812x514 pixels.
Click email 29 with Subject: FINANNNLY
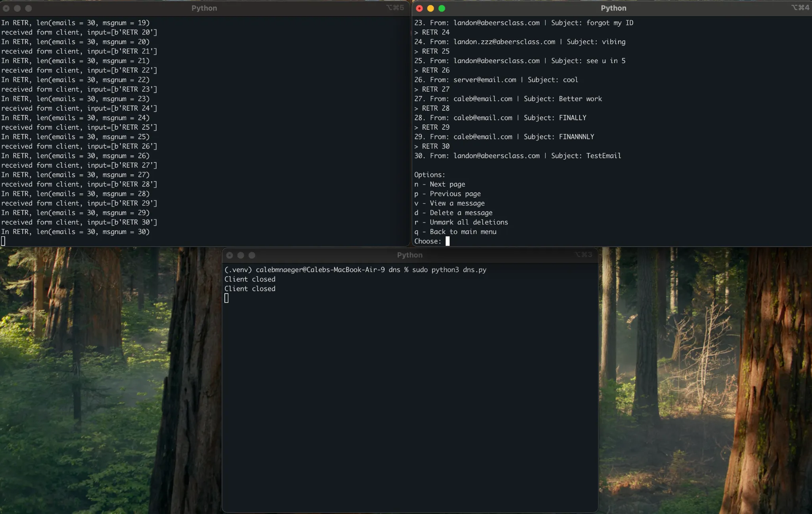tap(504, 137)
